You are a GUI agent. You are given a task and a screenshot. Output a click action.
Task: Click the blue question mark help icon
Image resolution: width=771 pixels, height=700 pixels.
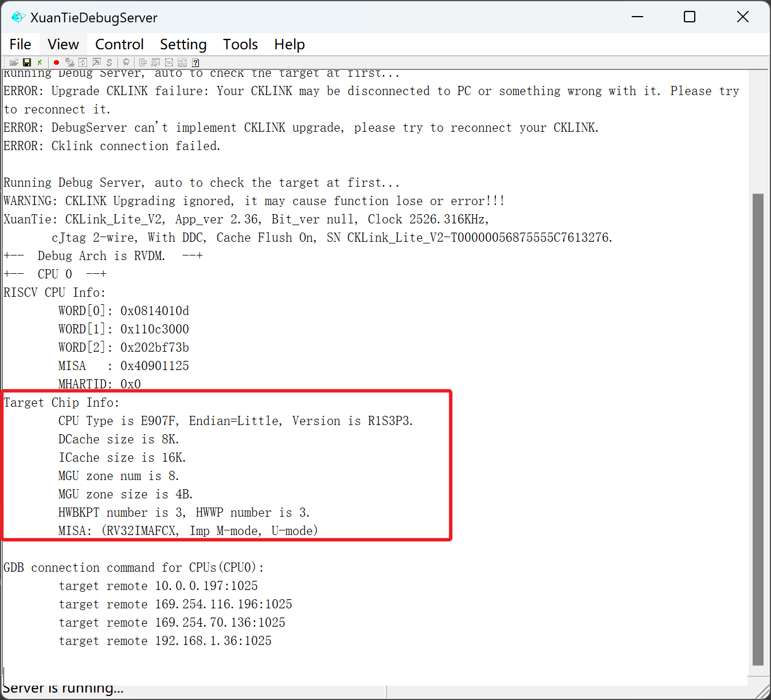coord(195,62)
